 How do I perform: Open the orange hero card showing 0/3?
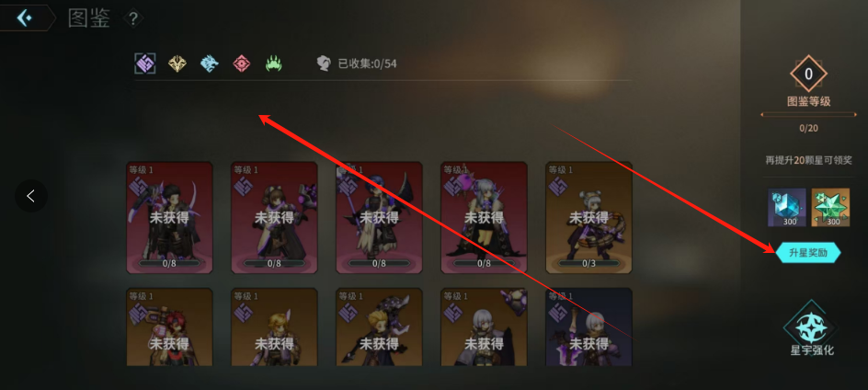pos(589,218)
